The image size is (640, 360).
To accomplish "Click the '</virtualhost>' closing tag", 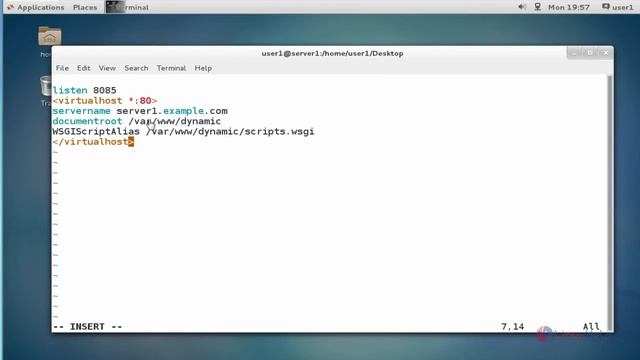I will pos(93,142).
